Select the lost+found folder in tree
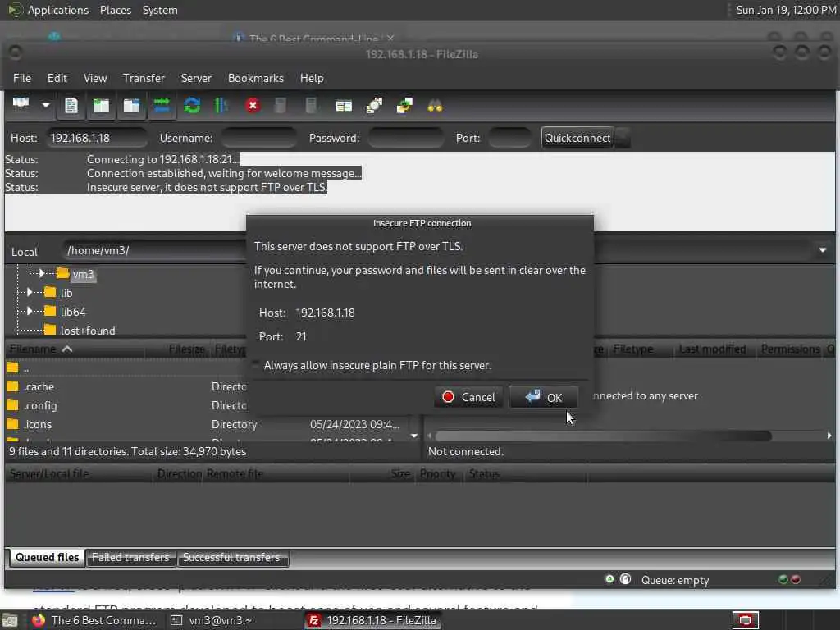The image size is (840, 630). pos(87,331)
